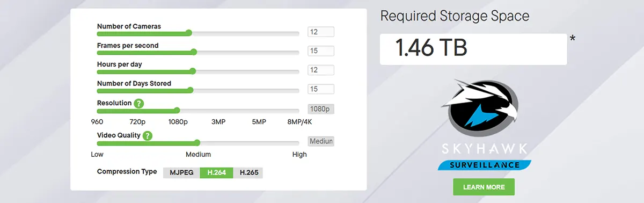
Task: Click the Frames per second value box
Action: pos(321,51)
